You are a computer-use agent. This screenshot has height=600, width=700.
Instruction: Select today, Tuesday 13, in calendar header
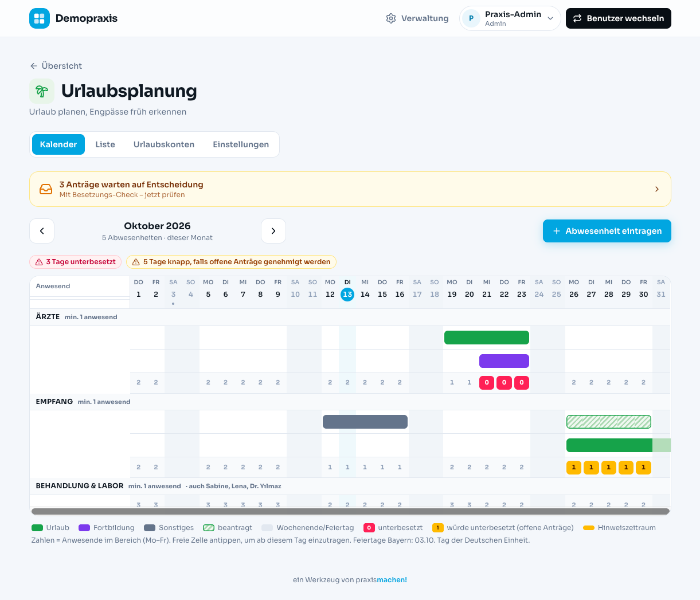tap(347, 294)
